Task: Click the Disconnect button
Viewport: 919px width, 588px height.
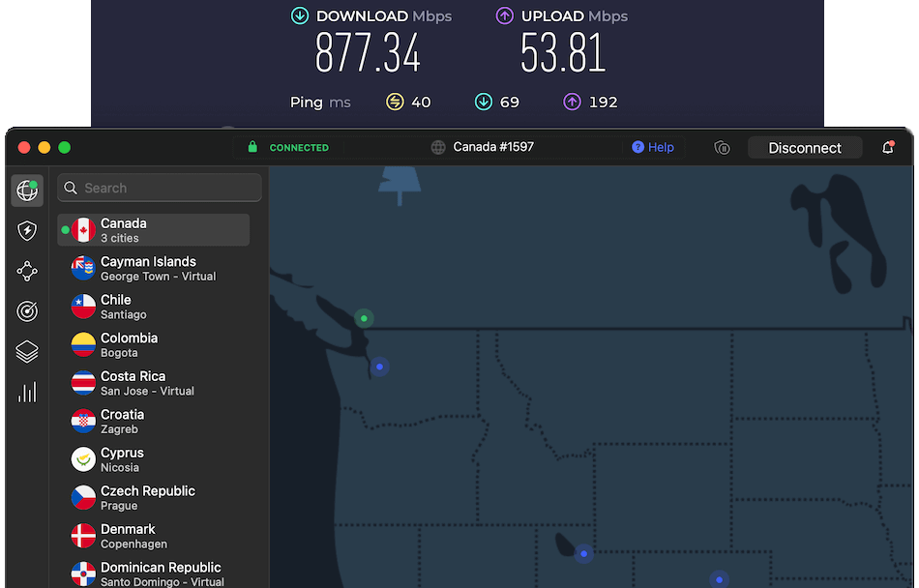Action: tap(805, 148)
